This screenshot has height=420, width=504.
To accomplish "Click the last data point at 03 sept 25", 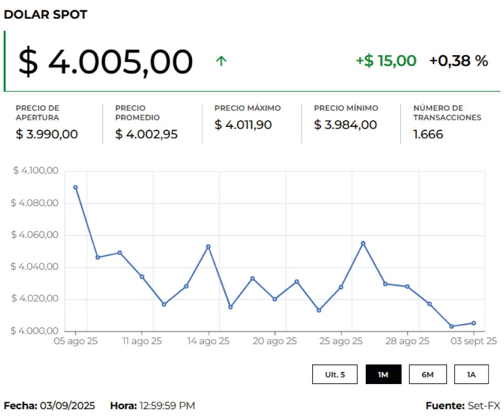I will (474, 323).
